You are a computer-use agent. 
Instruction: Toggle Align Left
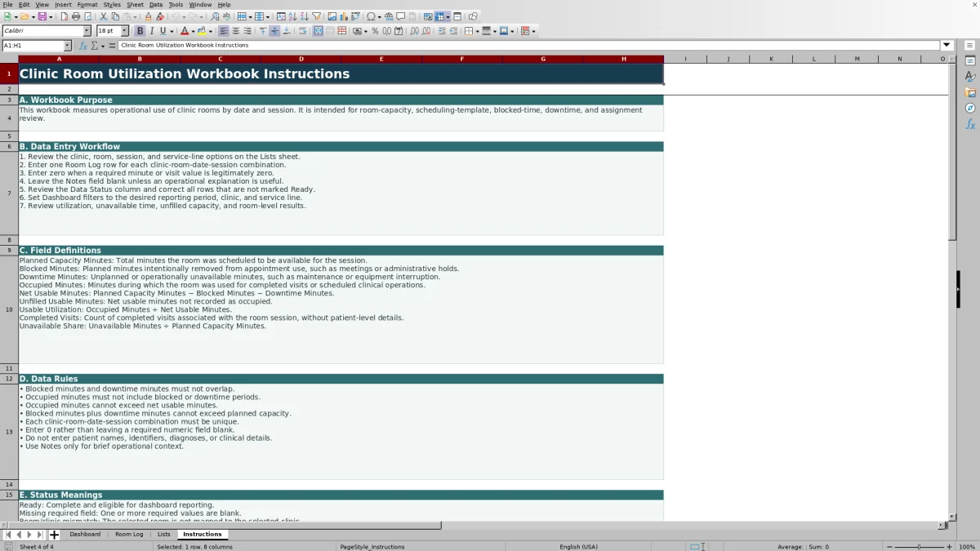point(223,31)
